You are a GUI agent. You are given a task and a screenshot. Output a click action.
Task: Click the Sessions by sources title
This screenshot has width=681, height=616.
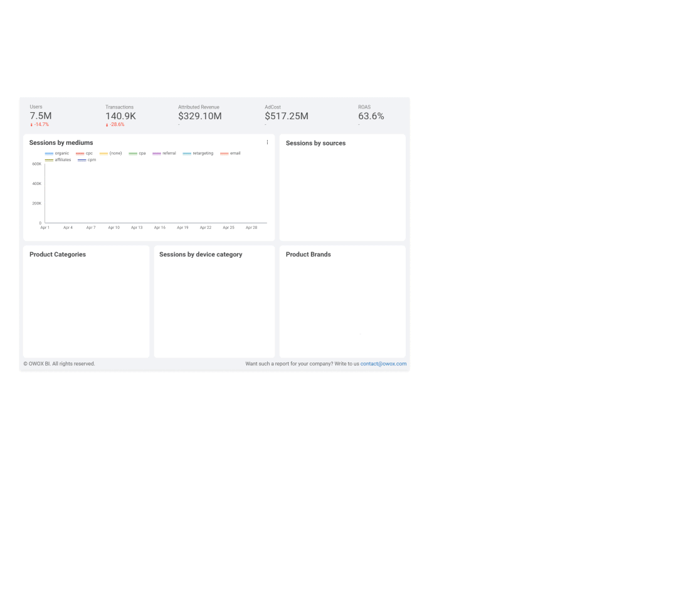pos(316,144)
